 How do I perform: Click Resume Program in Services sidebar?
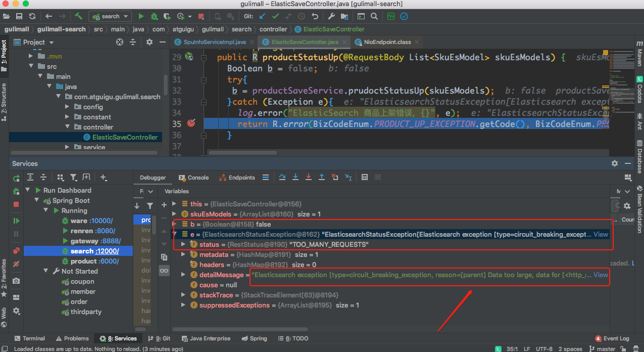(x=16, y=221)
